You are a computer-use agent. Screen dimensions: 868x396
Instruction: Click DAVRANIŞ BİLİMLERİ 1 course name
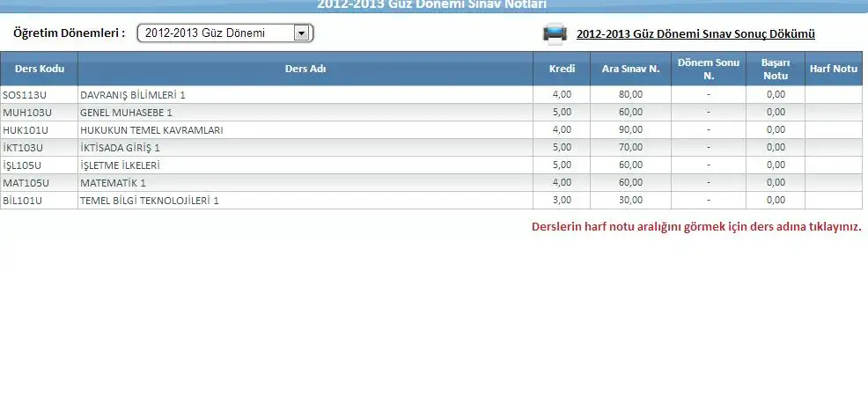[x=133, y=95]
